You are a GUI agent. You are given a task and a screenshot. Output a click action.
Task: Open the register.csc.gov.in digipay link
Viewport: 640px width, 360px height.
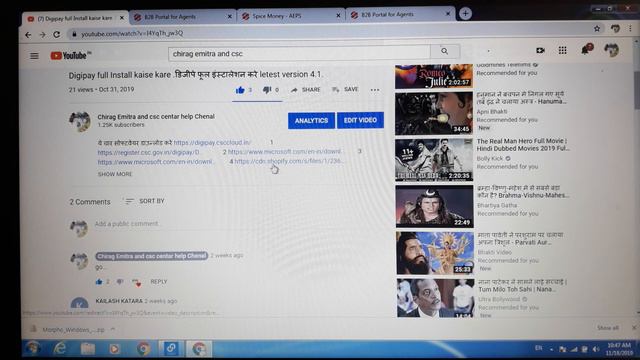pyautogui.click(x=148, y=152)
